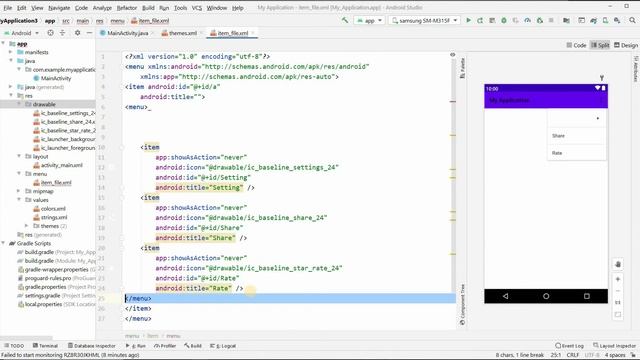Click the Stop square icon in toolbar
Screen dimensions: 640x360
coord(551,20)
